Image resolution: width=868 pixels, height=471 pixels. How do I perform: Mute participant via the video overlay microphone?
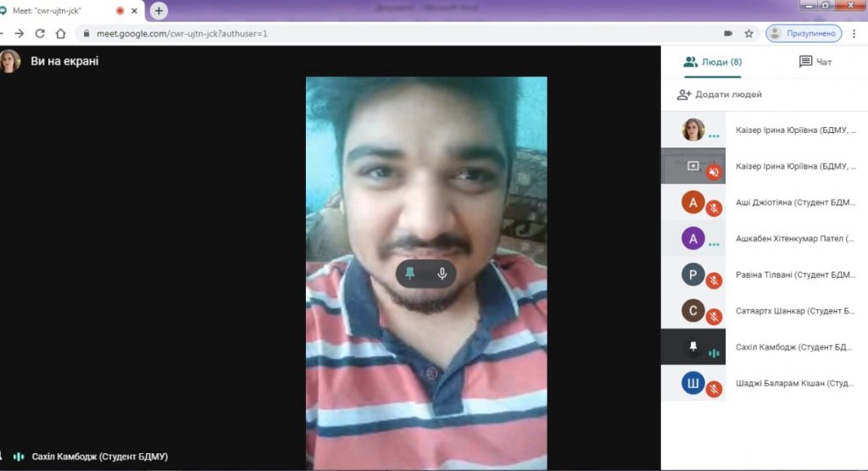[x=442, y=274]
